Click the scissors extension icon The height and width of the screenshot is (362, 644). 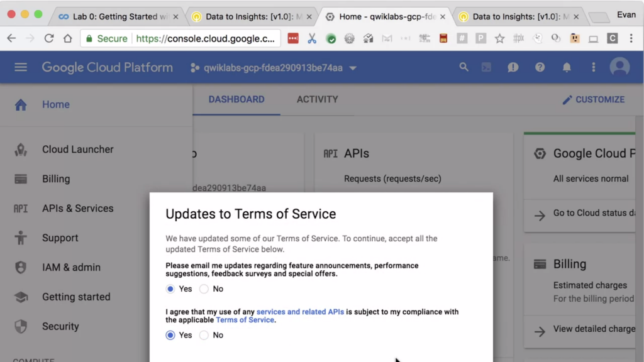tap(312, 38)
